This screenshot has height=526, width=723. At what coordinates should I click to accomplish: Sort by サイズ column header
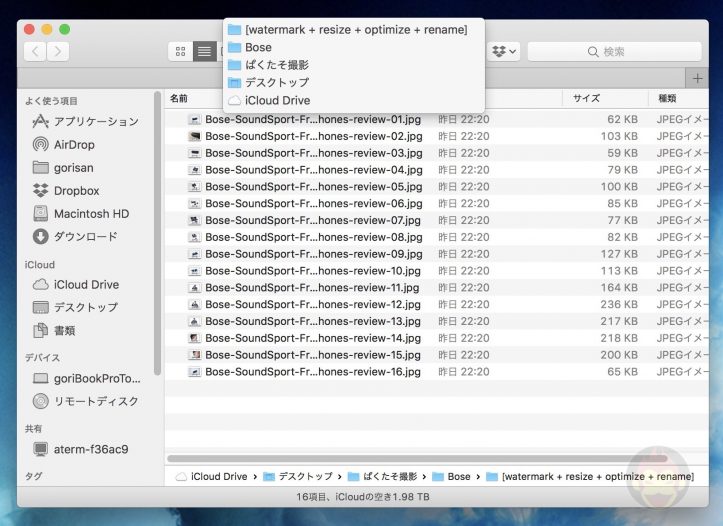pos(587,98)
